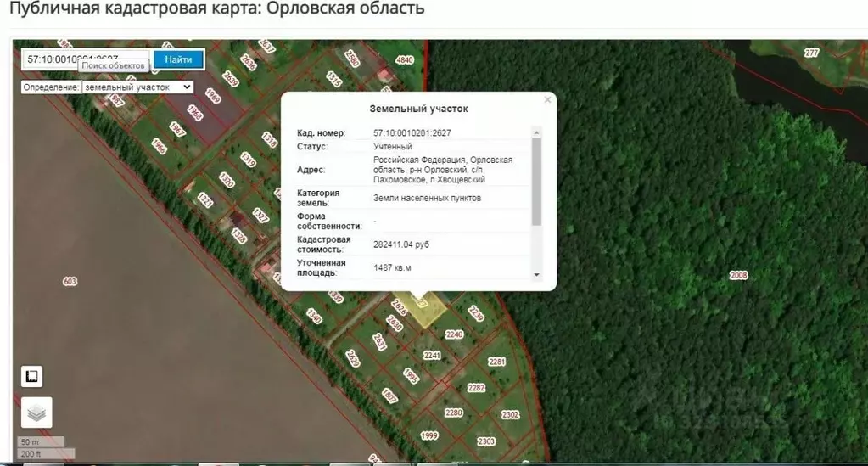
Task: Select land parcel number 2282
Action: (x=476, y=387)
